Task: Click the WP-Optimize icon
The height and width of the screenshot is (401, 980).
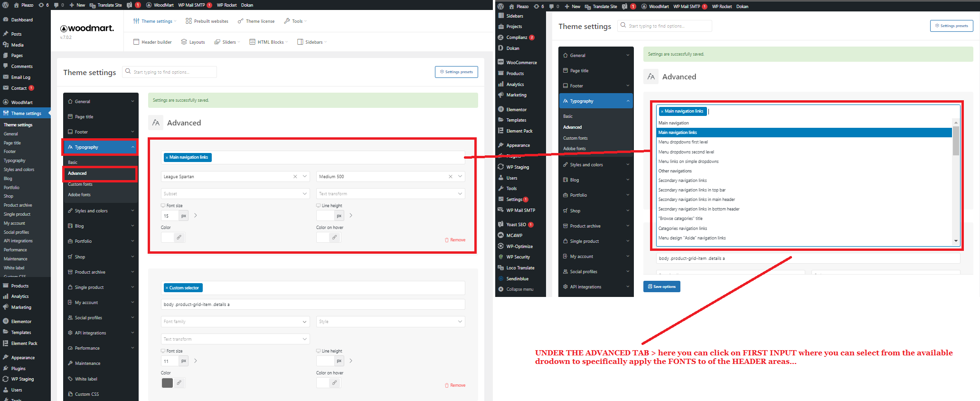Action: click(x=501, y=246)
